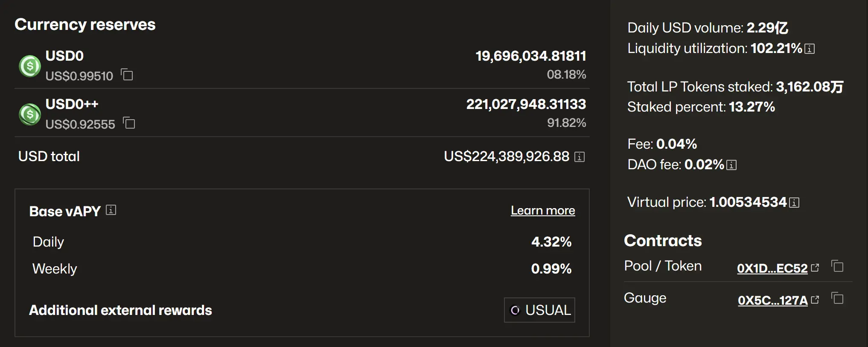
Task: Open the 0X5C...127A gauge contract link
Action: [x=772, y=300]
